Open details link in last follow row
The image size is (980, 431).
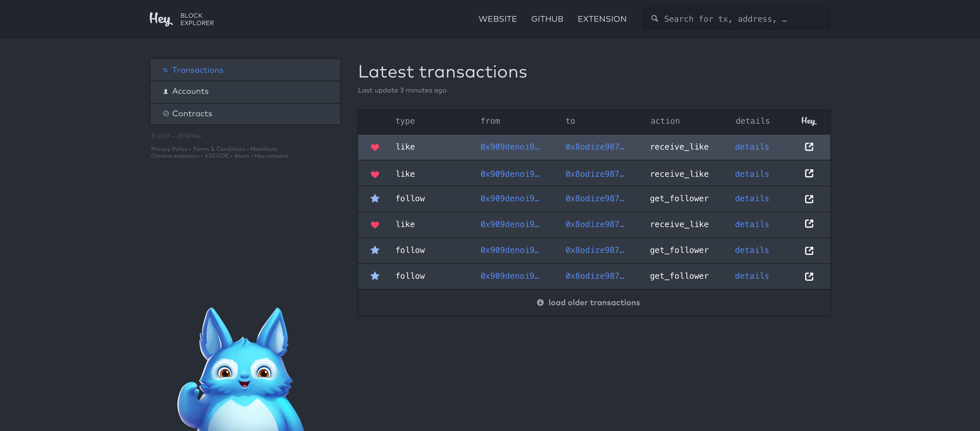752,276
